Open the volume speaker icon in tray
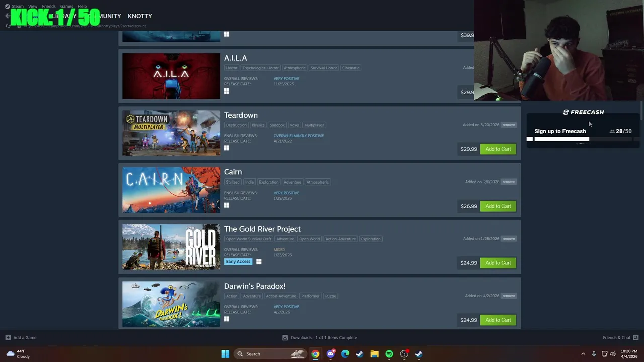 click(613, 354)
